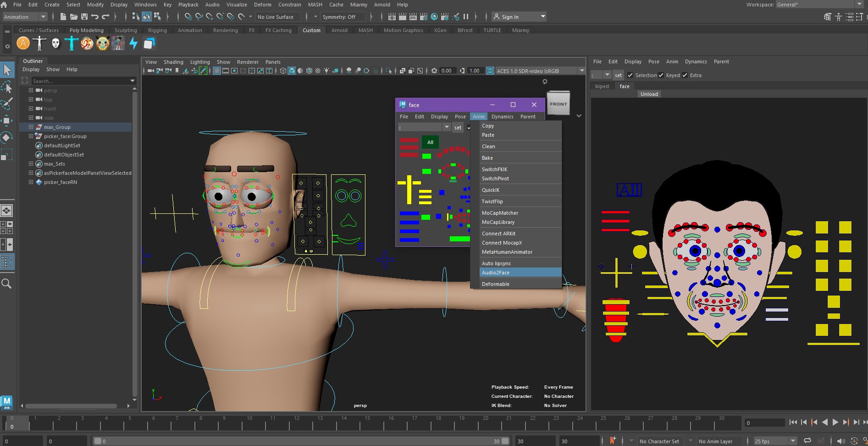Screen dimensions: 868x446
Task: Open the Sign In dropdown arrow
Action: click(x=543, y=17)
